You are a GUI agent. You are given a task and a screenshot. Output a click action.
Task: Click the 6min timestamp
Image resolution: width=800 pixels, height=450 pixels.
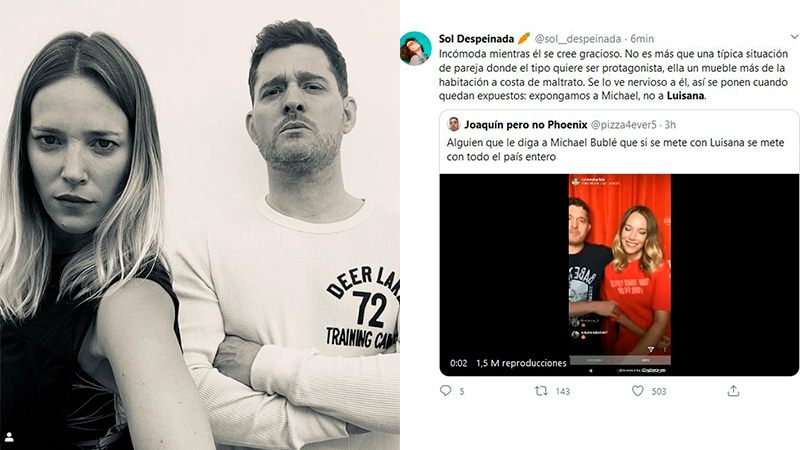[x=642, y=39]
